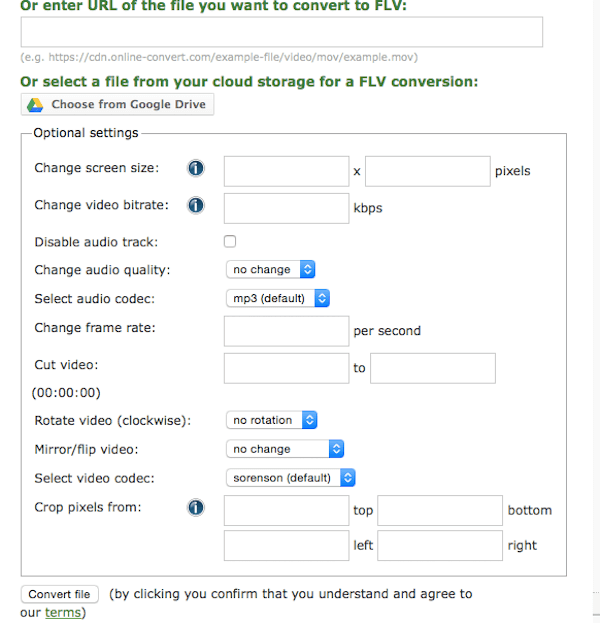Click the crop right pixels field
This screenshot has height=623, width=600.
click(x=440, y=545)
